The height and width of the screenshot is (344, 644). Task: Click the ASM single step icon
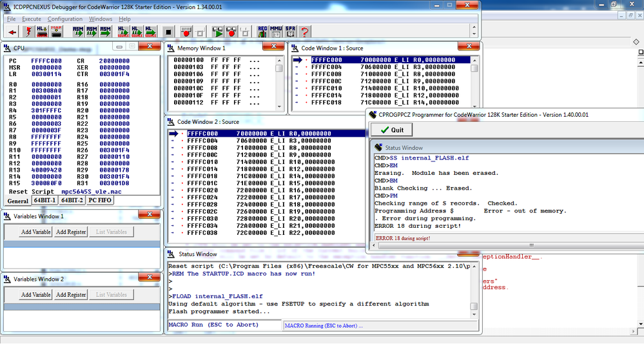[77, 32]
